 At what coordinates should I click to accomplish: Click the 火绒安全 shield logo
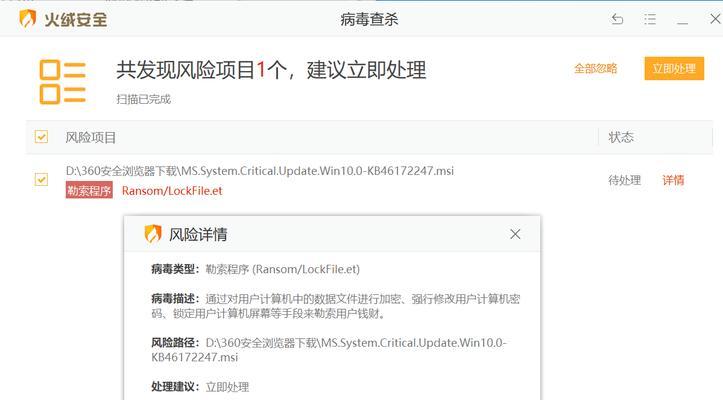(28, 19)
